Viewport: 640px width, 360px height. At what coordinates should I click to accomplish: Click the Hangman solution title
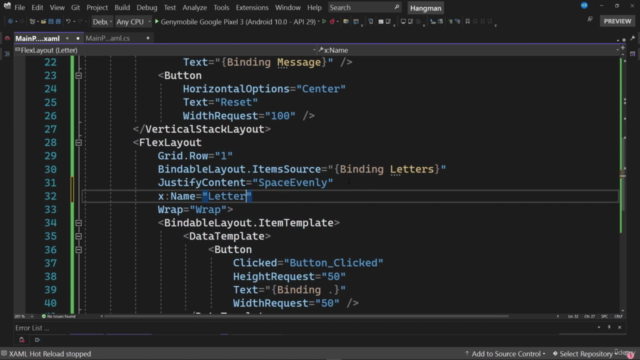point(425,8)
